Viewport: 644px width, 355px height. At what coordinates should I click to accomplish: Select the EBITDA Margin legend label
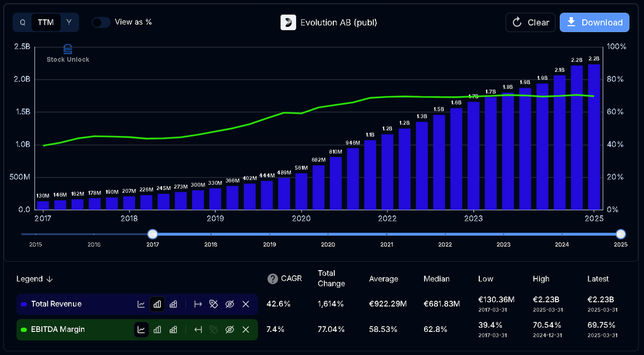pos(58,329)
